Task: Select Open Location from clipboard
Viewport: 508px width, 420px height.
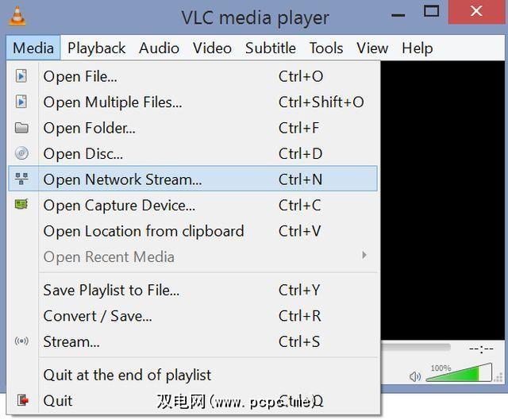Action: pyautogui.click(x=144, y=231)
